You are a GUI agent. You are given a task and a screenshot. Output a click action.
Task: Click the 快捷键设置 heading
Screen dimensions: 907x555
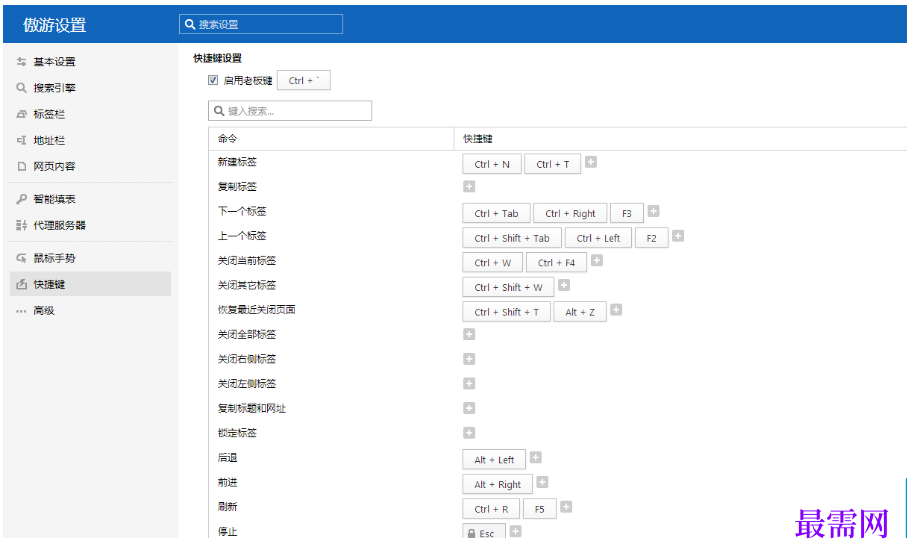pos(217,58)
